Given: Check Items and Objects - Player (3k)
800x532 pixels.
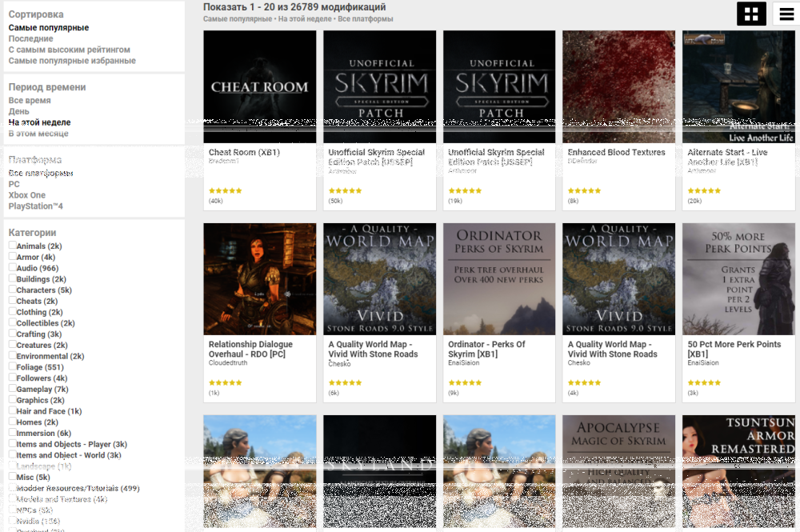Looking at the screenshot, I should point(13,443).
